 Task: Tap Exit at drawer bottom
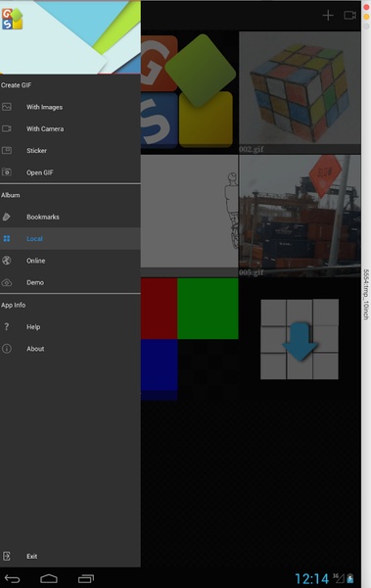point(70,556)
